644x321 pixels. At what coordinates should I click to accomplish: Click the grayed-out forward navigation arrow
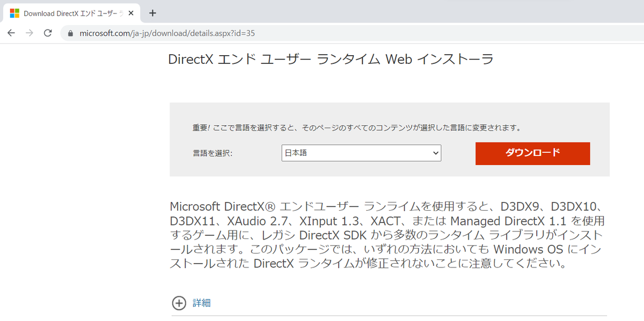tap(29, 33)
